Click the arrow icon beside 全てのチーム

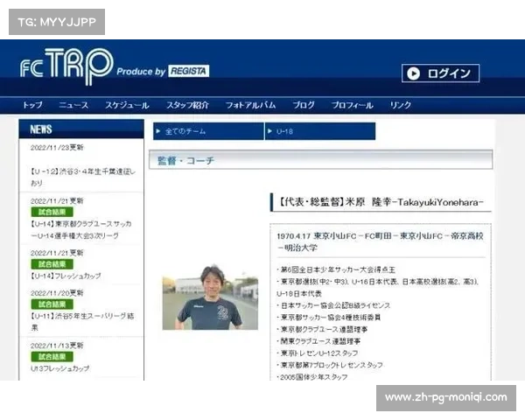(x=158, y=131)
